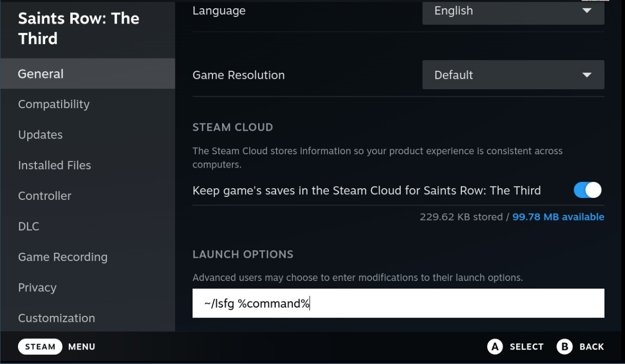Select the General settings tab

click(87, 74)
